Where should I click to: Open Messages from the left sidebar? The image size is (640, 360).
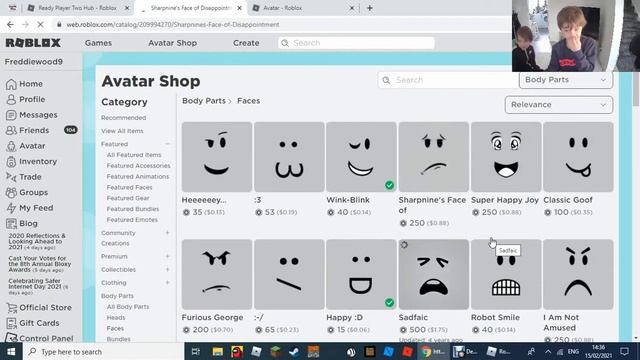(x=31, y=115)
